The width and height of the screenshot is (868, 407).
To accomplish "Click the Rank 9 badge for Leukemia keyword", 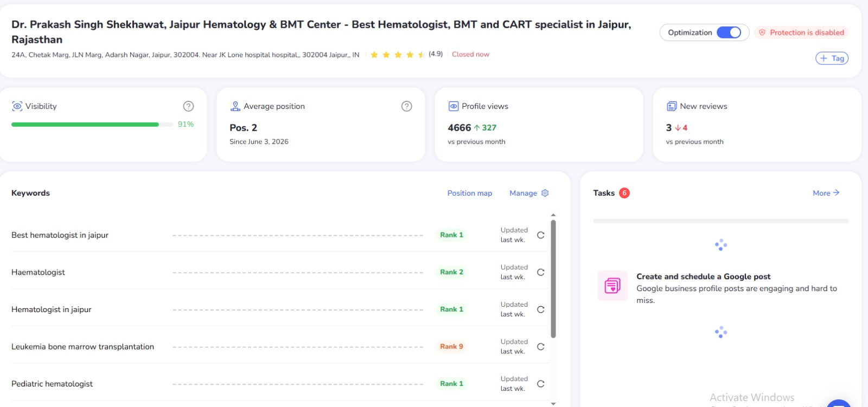I will pyautogui.click(x=451, y=347).
